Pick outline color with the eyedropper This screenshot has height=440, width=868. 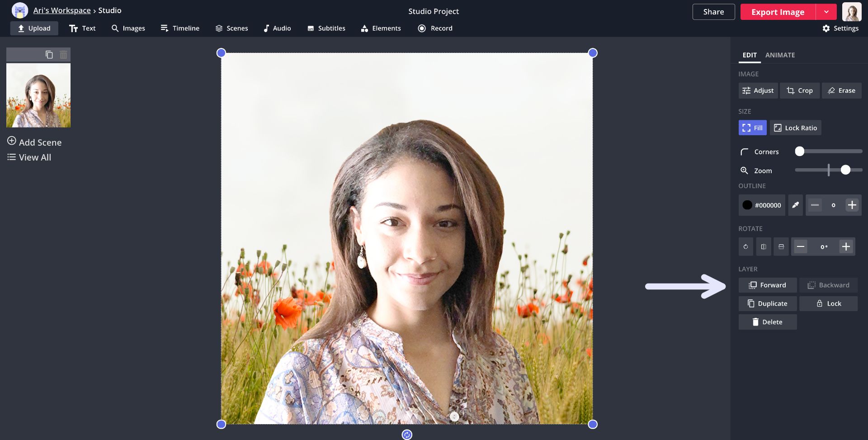pos(795,205)
